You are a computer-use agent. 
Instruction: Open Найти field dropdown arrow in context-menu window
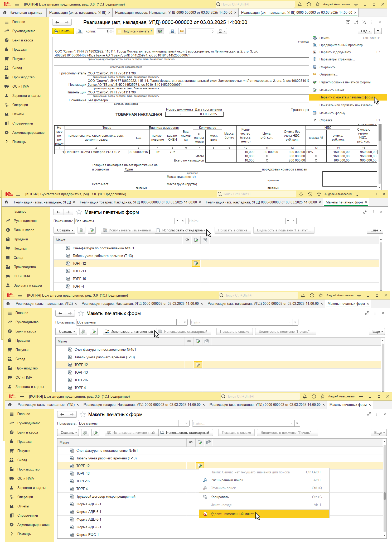point(292,424)
